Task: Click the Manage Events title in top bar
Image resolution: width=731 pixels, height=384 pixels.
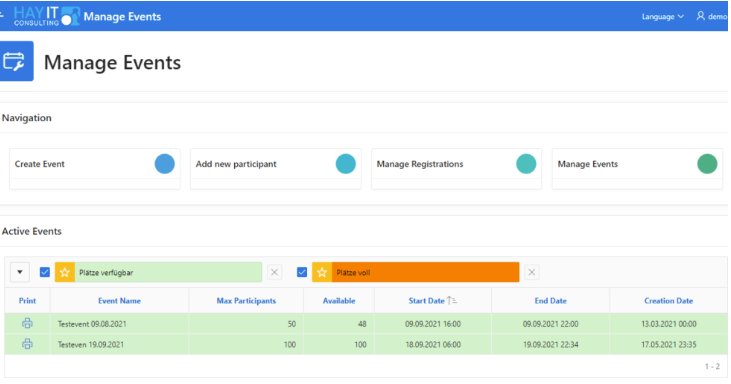Action: (122, 17)
